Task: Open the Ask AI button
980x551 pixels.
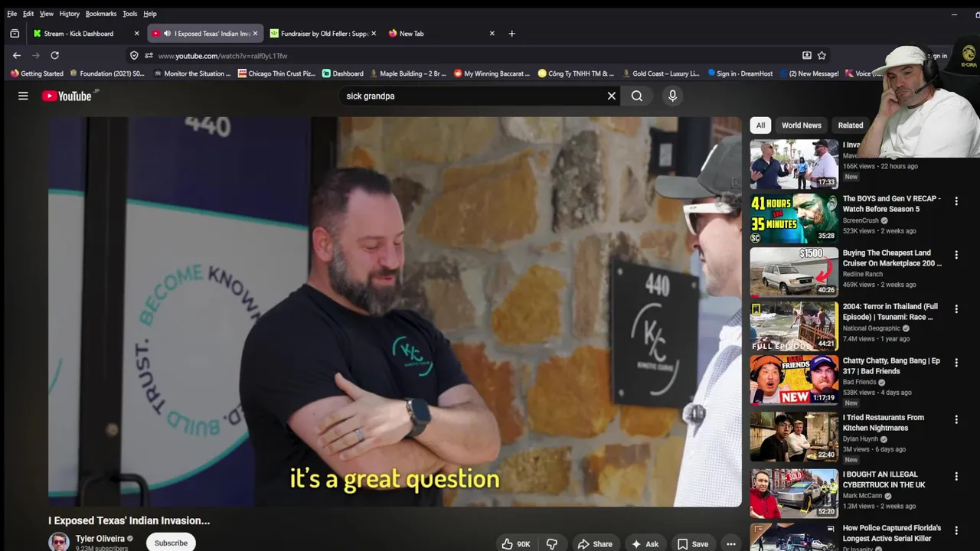Action: (x=645, y=544)
